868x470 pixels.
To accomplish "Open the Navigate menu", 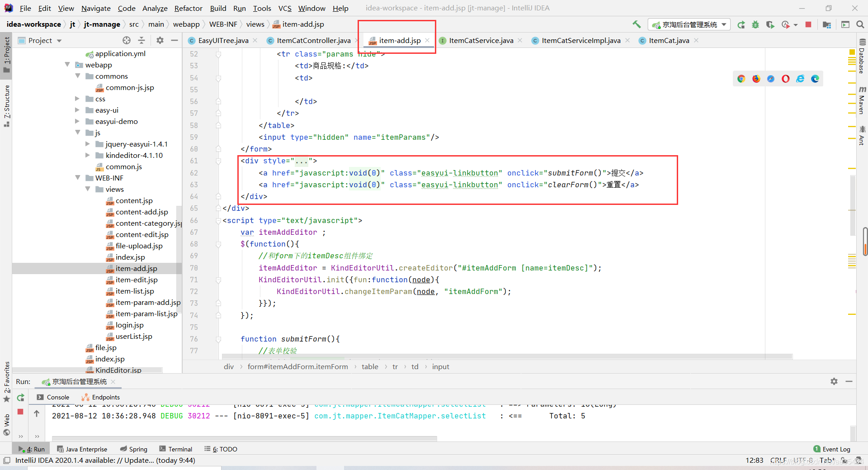I will [x=96, y=8].
